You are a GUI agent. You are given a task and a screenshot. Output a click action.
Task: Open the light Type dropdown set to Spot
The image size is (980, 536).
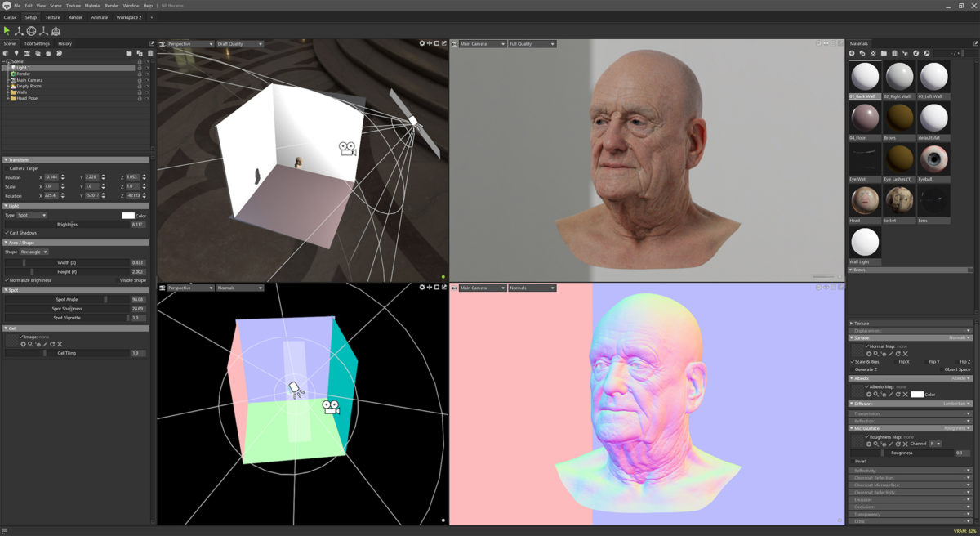[31, 215]
